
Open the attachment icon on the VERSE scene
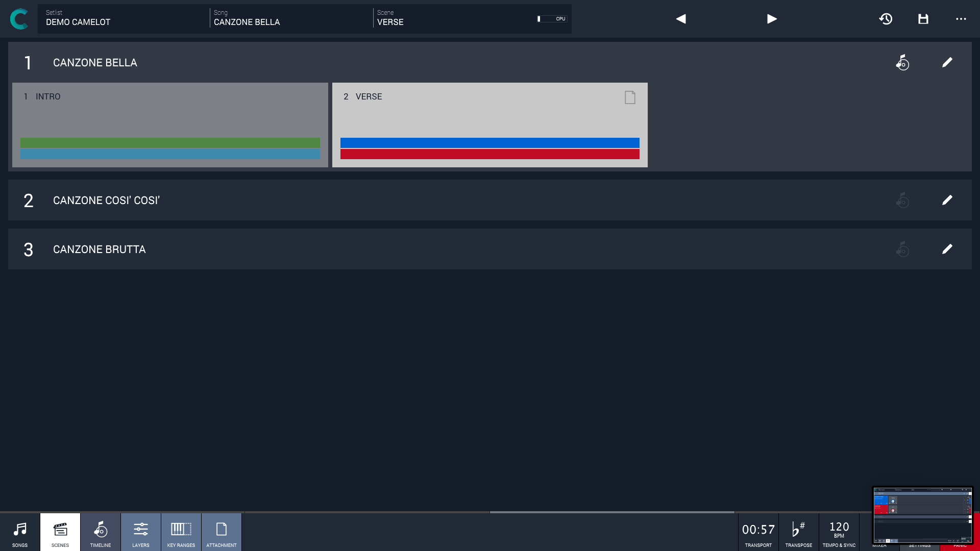coord(630,97)
